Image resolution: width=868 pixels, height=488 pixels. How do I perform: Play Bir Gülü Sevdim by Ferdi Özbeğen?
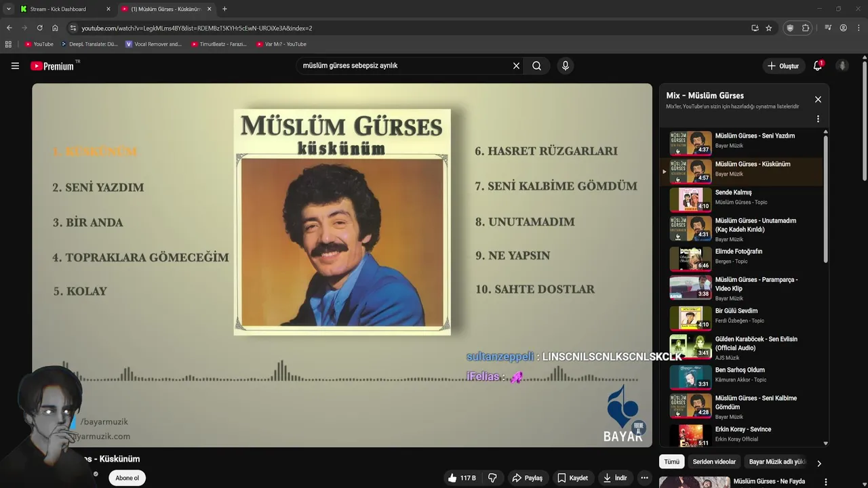742,317
